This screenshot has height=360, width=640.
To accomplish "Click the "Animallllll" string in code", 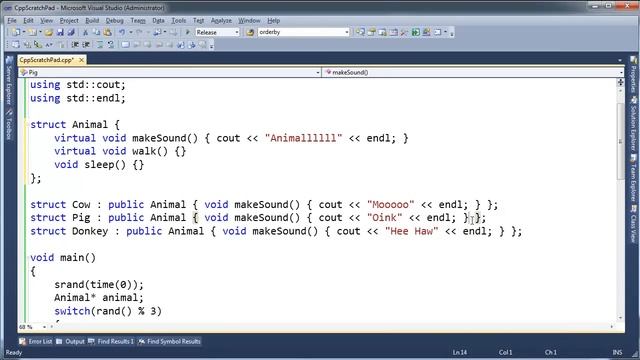I will (303, 138).
